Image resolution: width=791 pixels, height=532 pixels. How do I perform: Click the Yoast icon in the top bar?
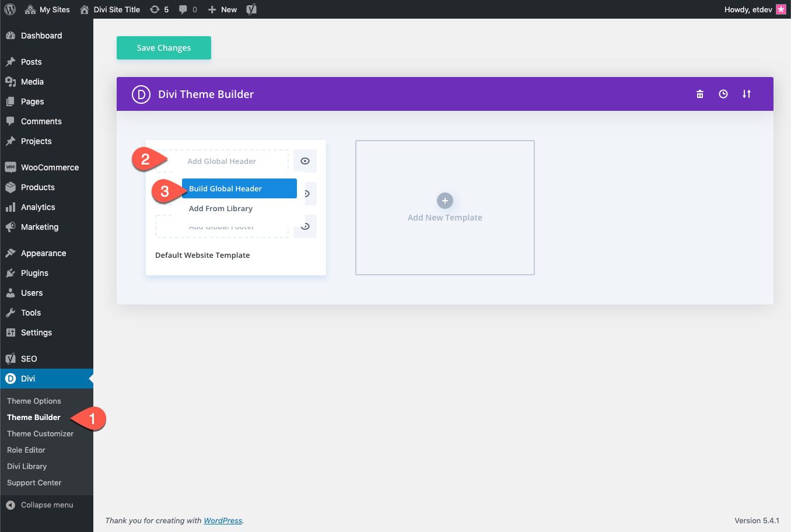[251, 9]
